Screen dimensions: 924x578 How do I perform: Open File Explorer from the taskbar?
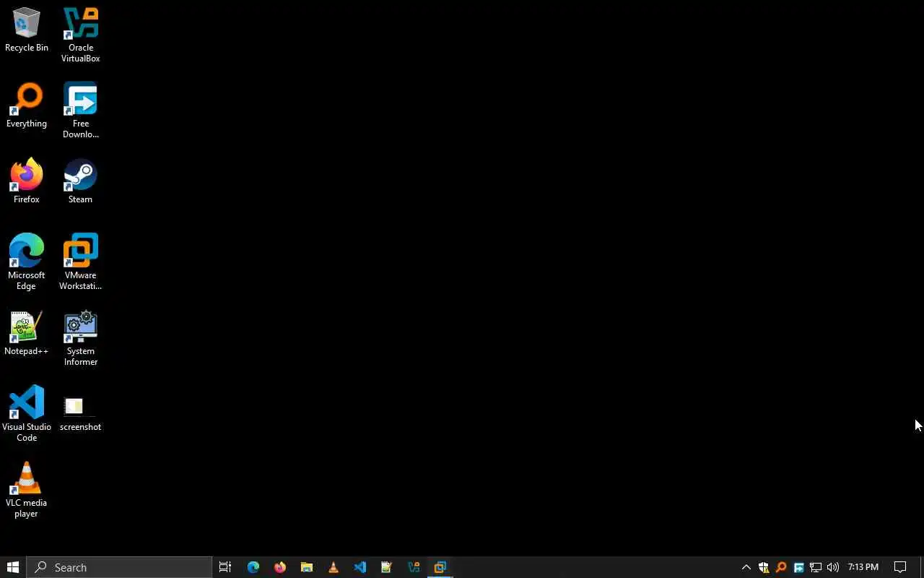[307, 567]
